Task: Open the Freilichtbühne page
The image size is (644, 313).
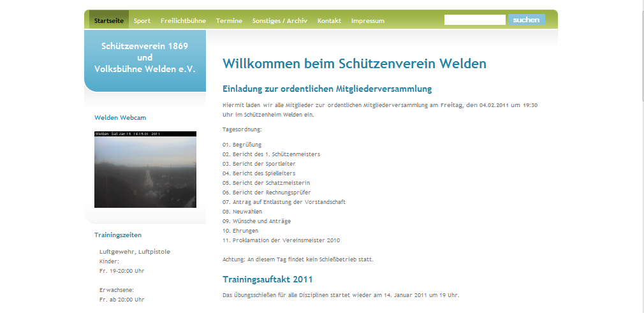Action: 183,20
